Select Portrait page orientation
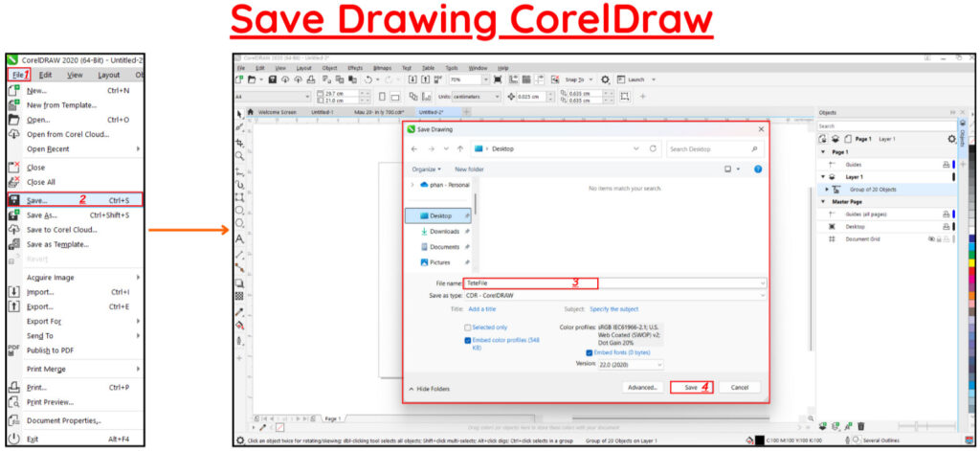Viewport: 980px width, 451px height. coord(383,97)
